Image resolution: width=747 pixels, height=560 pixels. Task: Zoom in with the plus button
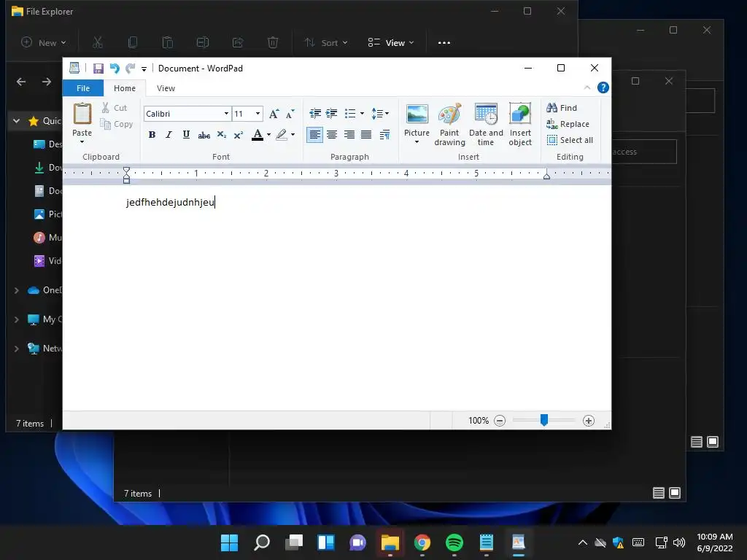pyautogui.click(x=589, y=421)
